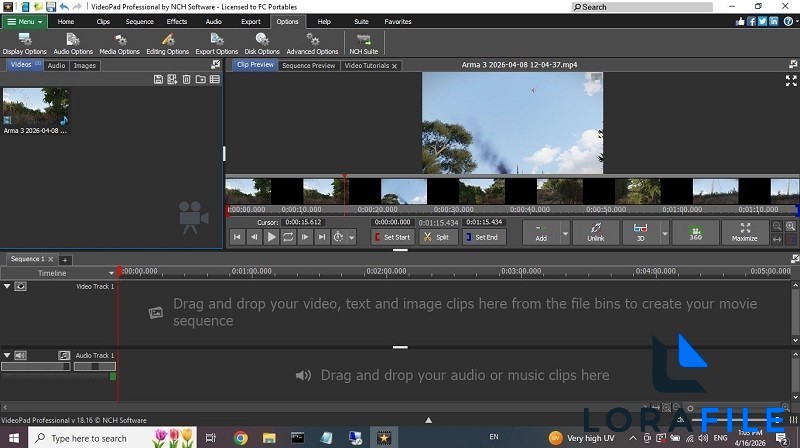The image size is (800, 448).
Task: Open Editing Options
Action: [x=167, y=44]
